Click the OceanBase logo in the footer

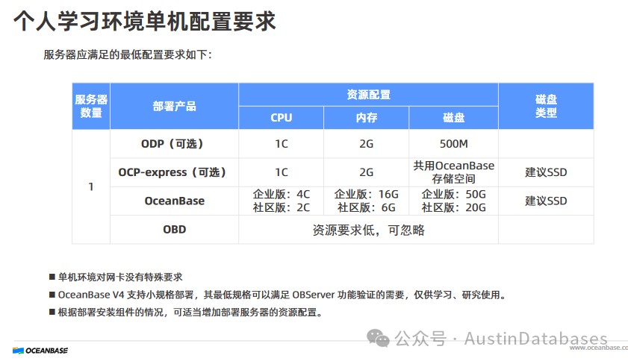(x=40, y=351)
